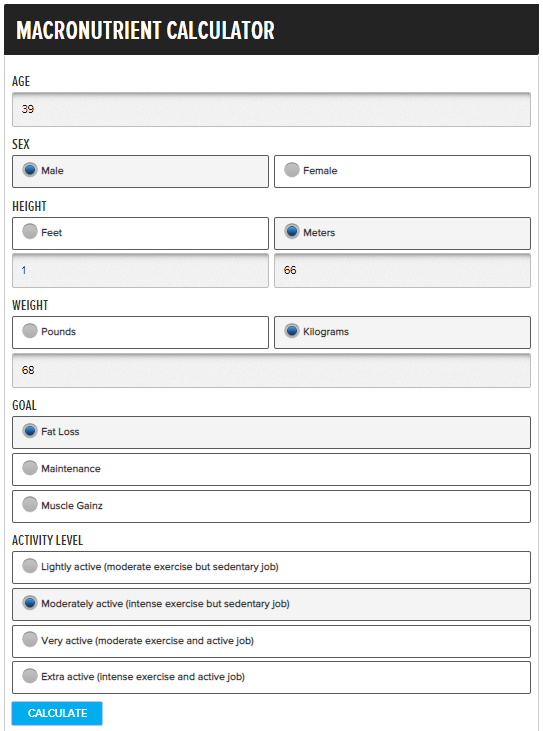Select Lightly active activity level
This screenshot has height=731, width=543.
(x=271, y=567)
